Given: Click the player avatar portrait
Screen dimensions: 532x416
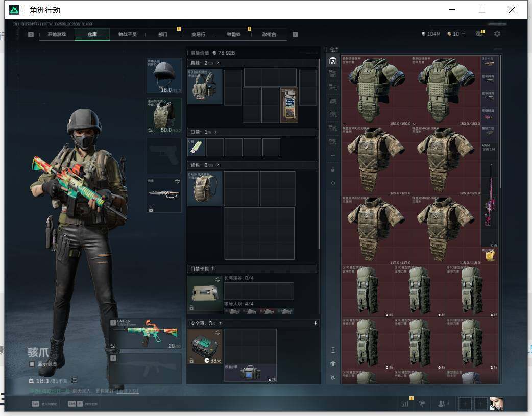Looking at the screenshot, I should click(x=496, y=404).
